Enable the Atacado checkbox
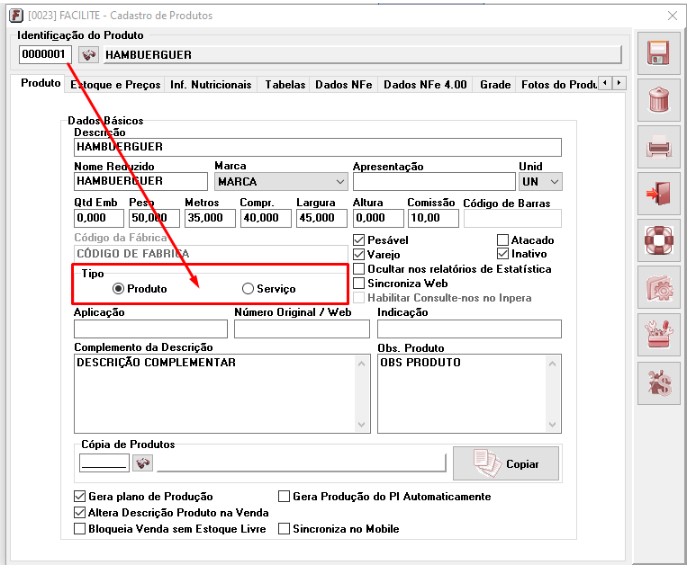The width and height of the screenshot is (689, 568). point(503,240)
